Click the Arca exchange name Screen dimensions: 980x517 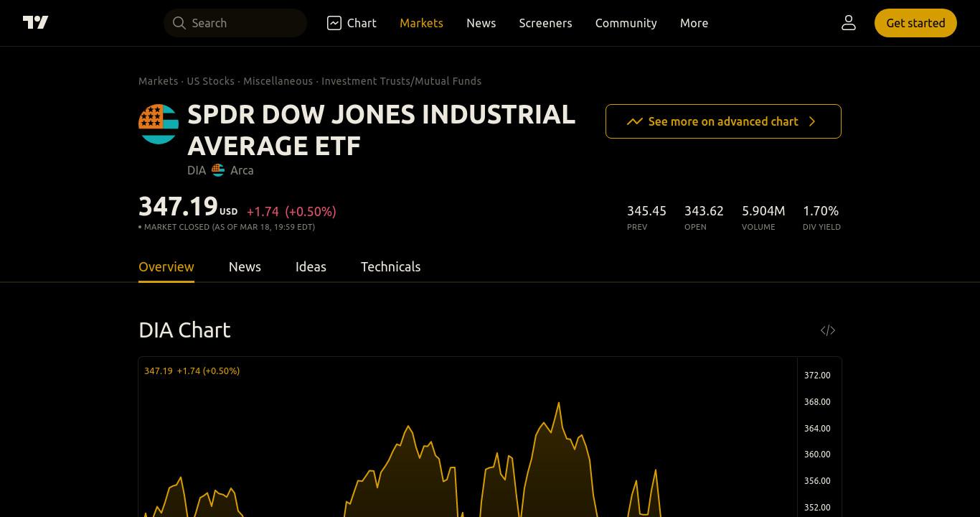pyautogui.click(x=242, y=170)
